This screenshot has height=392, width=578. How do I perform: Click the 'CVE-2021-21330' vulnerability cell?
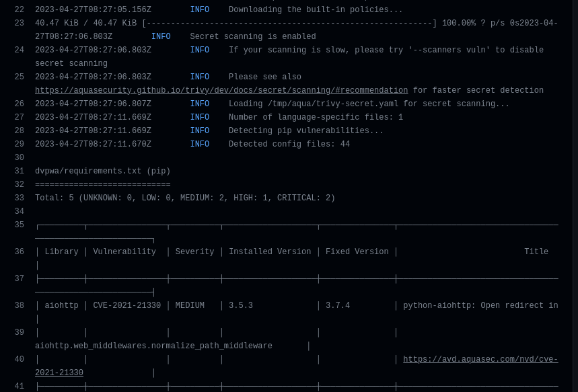127,305
